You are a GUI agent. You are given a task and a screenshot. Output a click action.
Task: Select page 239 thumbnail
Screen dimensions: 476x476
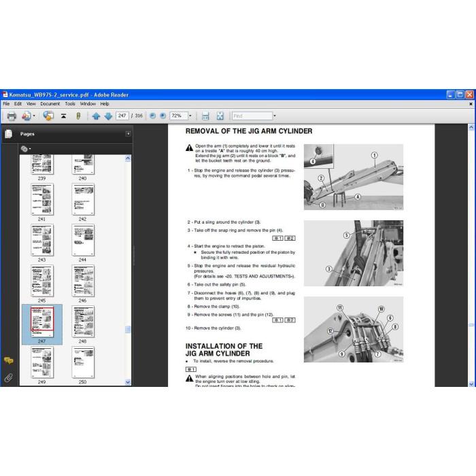(42, 165)
